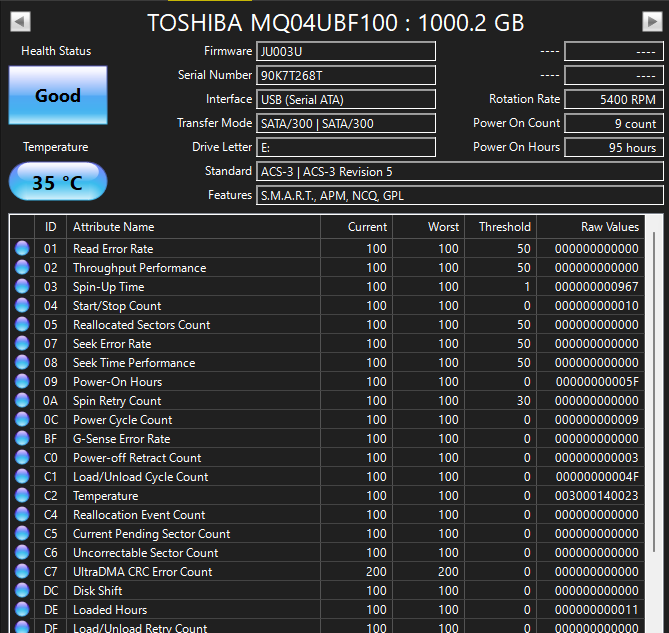Viewport: 669px width, 633px height.
Task: Select the G-Sense Error Rate attribute name
Action: (122, 438)
